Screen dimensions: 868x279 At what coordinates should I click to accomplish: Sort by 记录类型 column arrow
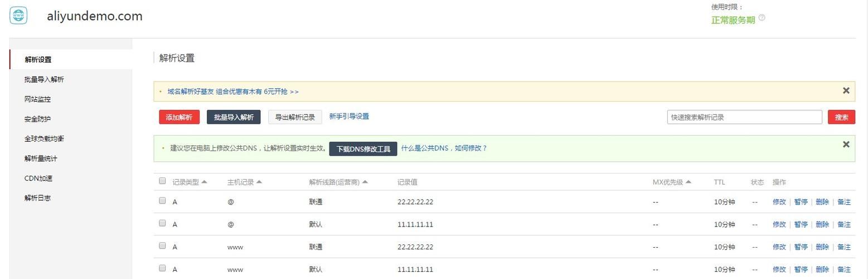[x=204, y=182]
